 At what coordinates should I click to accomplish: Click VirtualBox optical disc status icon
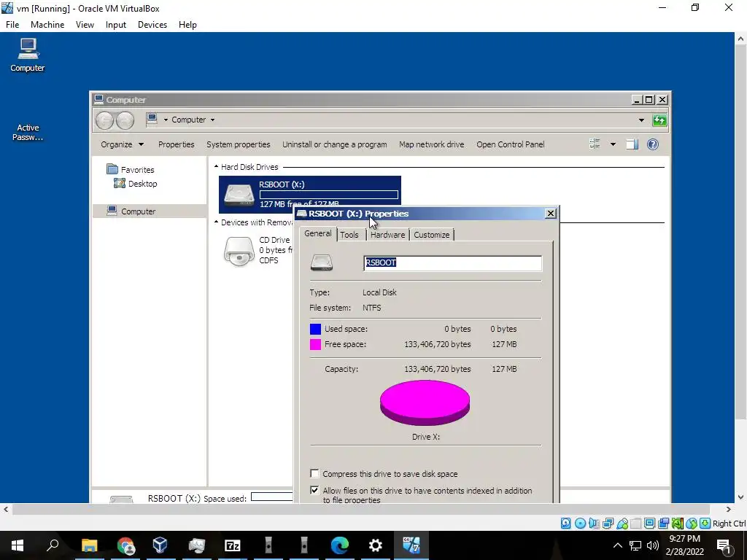[x=580, y=524]
